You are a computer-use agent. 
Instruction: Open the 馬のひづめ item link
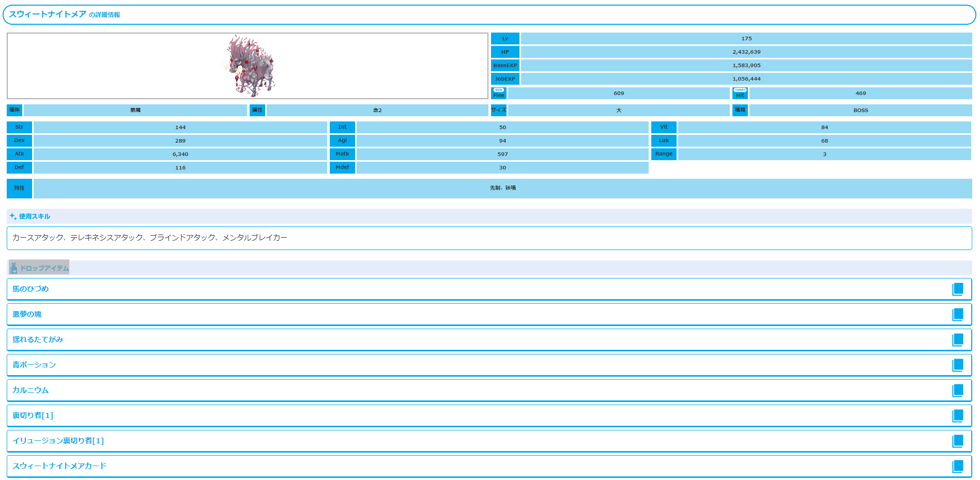(30, 289)
